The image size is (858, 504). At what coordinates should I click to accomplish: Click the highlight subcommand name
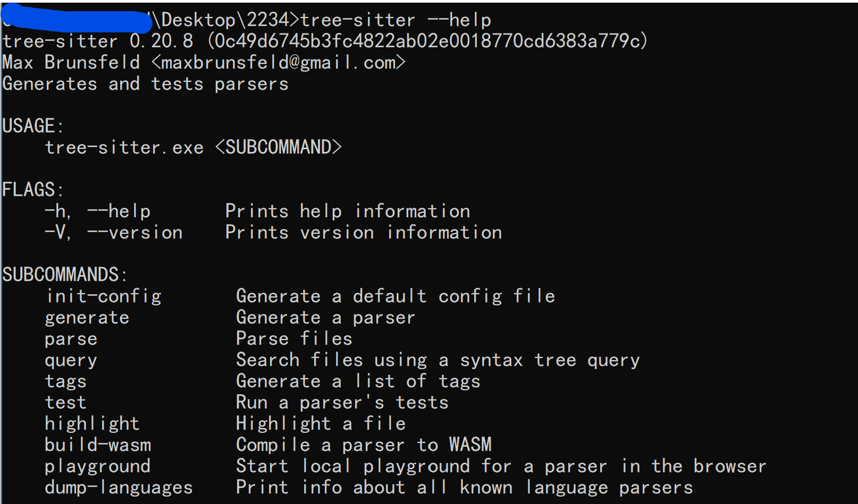tap(92, 424)
